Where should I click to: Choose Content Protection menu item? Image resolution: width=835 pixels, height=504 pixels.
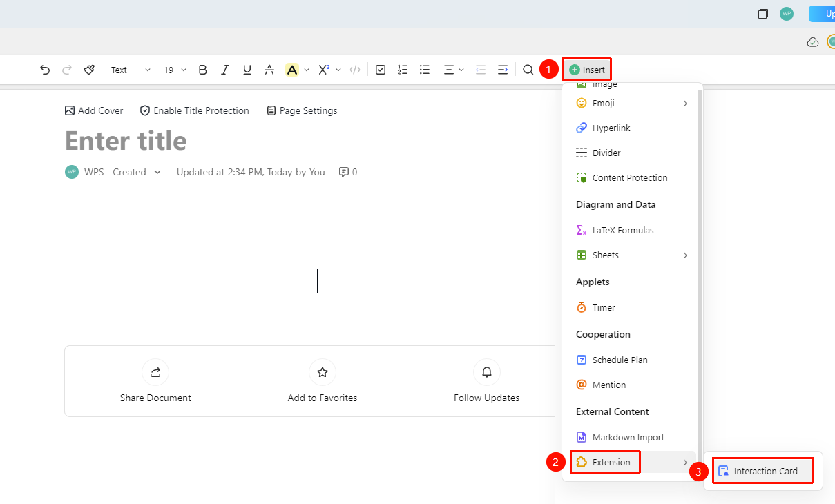click(x=631, y=178)
